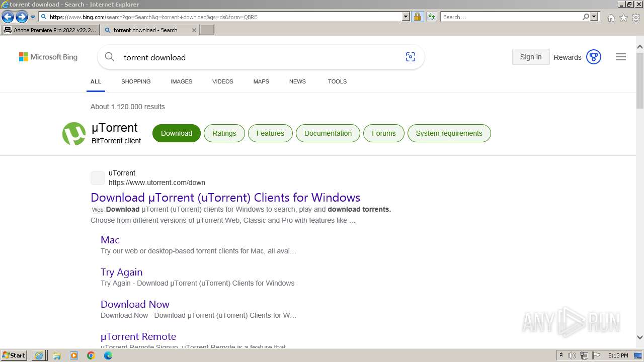Show hidden system tray icons arrow
Screen dimensions: 644x362
[x=561, y=355]
